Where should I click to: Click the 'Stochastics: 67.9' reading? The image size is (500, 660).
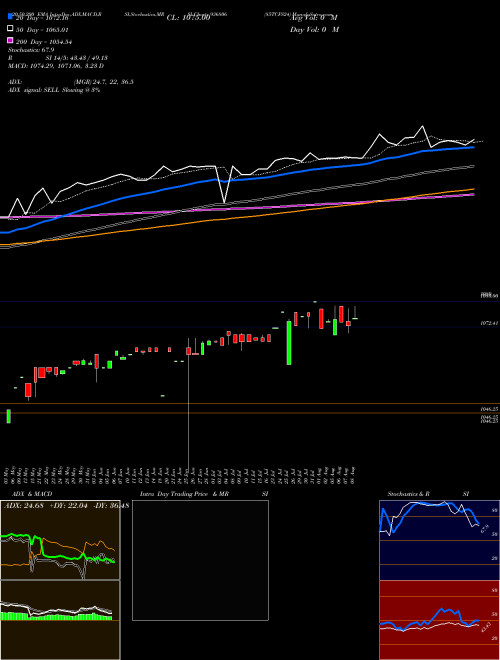pos(31,50)
